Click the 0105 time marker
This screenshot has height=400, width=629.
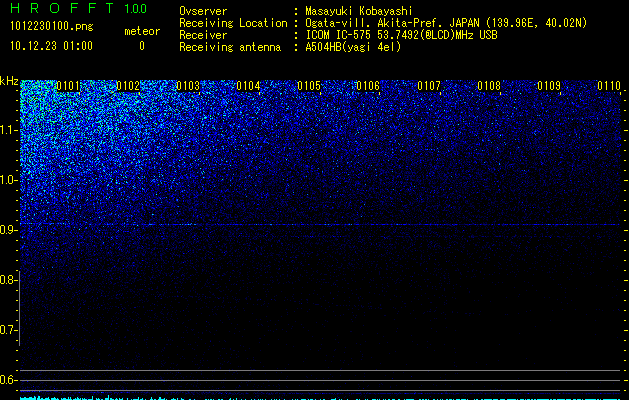pos(309,86)
